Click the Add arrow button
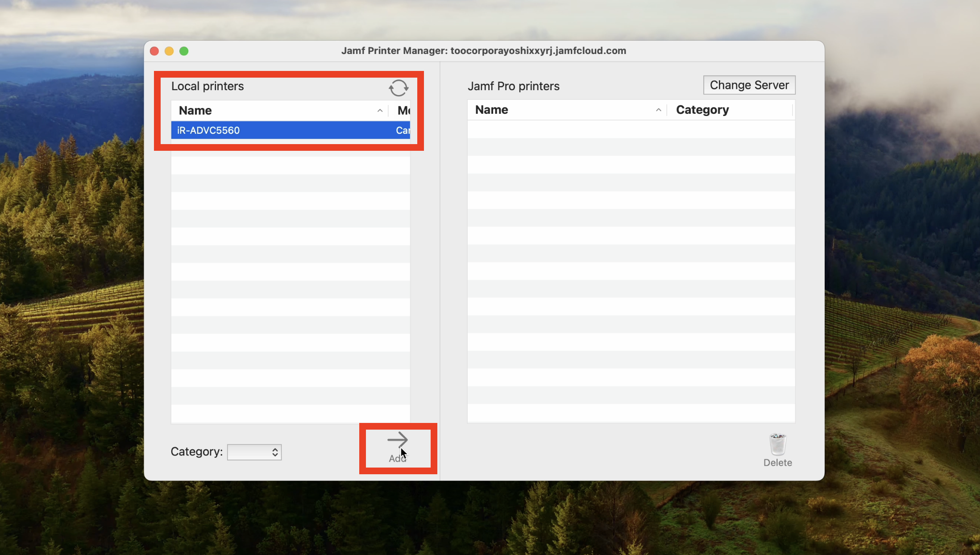The width and height of the screenshot is (980, 555). click(x=397, y=447)
